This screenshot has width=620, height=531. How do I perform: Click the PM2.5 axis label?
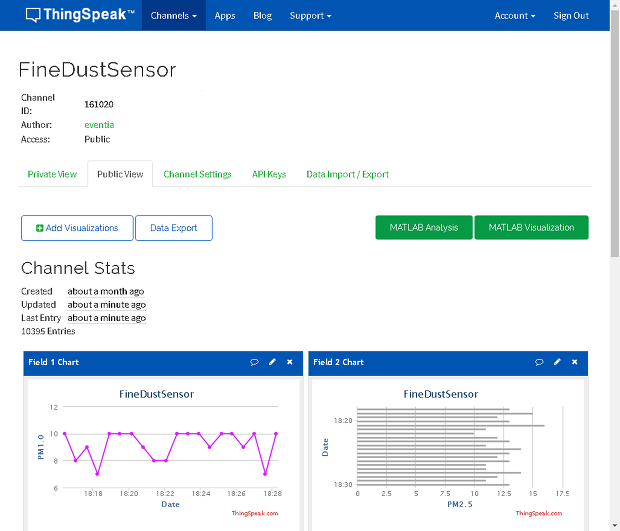460,504
